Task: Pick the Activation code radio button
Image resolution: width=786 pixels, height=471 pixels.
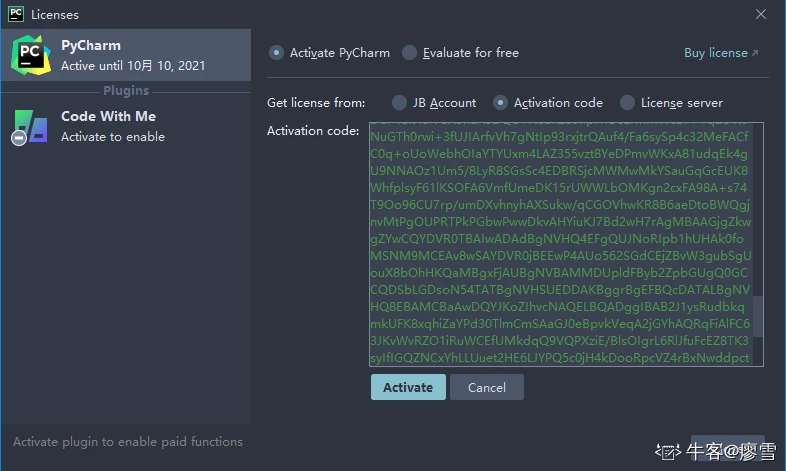Action: click(500, 102)
